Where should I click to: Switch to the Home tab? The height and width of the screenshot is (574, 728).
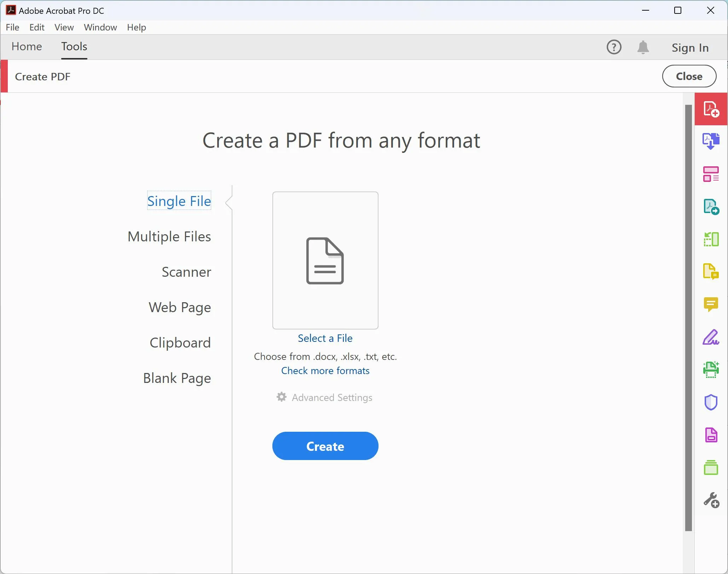tap(27, 46)
